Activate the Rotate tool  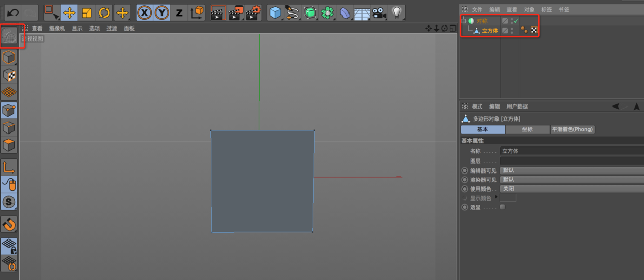point(104,12)
